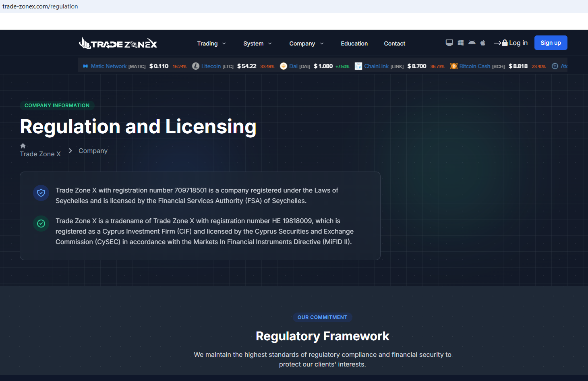Open the Matic Network ticker link
This screenshot has height=381, width=588.
(108, 66)
